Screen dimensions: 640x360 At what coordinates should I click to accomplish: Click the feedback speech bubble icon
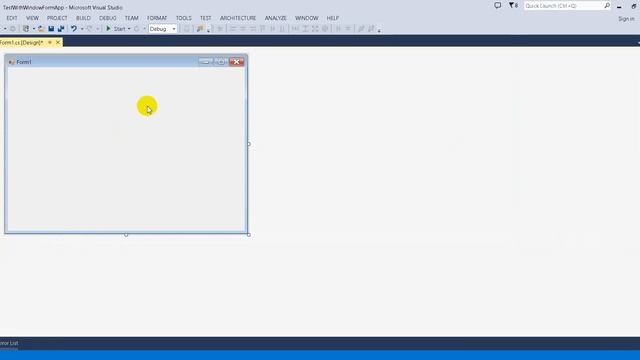498,5
